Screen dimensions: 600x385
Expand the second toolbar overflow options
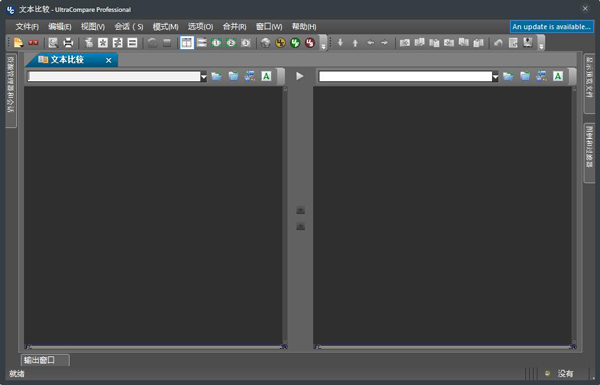point(541,43)
